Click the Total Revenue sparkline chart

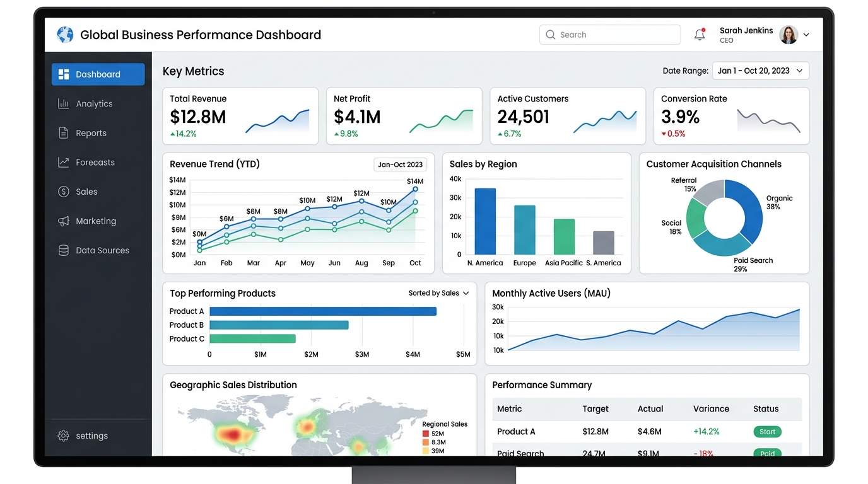278,121
